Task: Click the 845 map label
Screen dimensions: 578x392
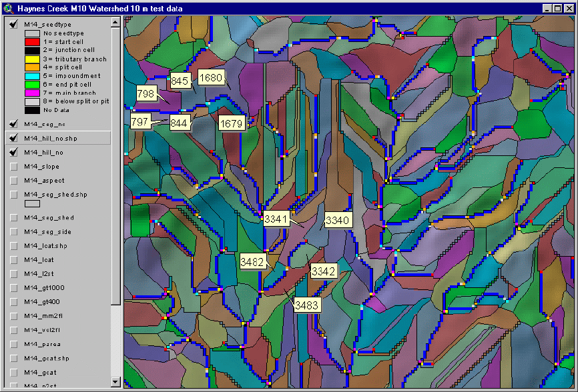Action: 180,81
